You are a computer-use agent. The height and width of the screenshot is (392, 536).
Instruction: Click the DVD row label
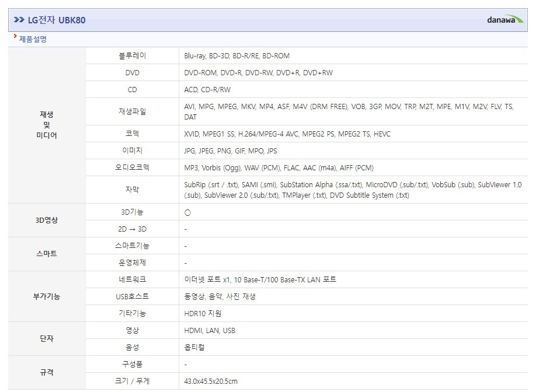(x=133, y=73)
